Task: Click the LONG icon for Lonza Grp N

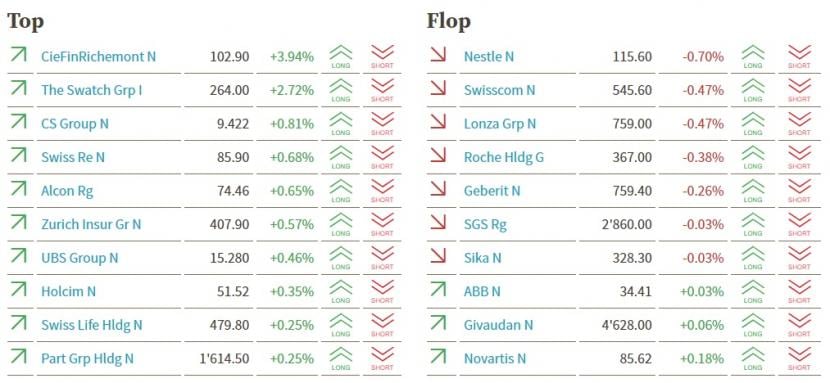Action: pyautogui.click(x=753, y=124)
